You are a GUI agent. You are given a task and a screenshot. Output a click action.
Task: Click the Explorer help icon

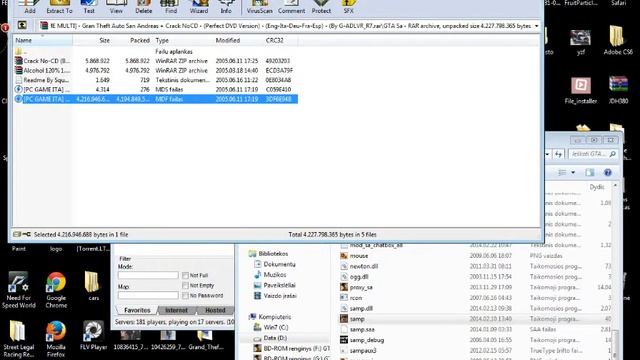[x=608, y=173]
